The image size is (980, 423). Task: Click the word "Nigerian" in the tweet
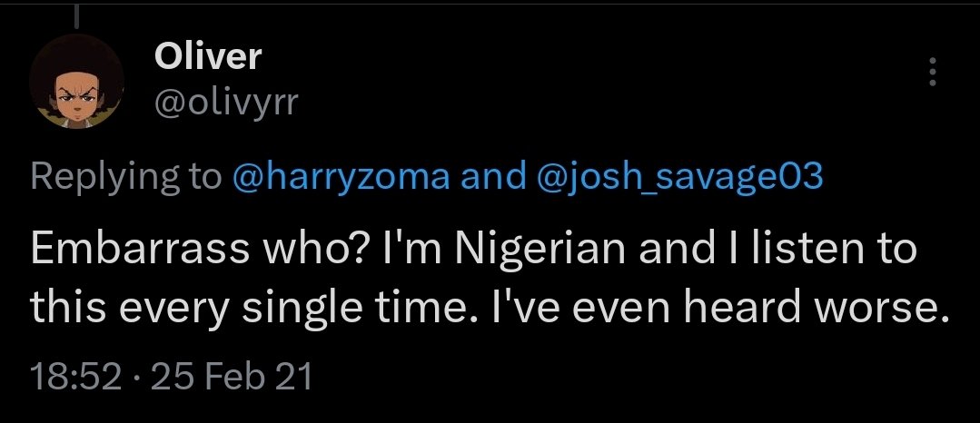pyautogui.click(x=540, y=250)
